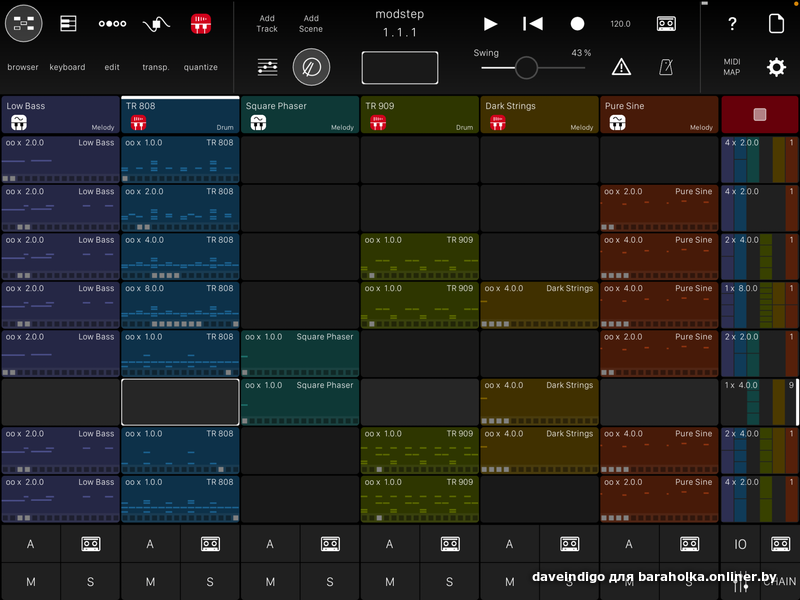
Task: Open the Dark Strings track header
Action: (539, 115)
